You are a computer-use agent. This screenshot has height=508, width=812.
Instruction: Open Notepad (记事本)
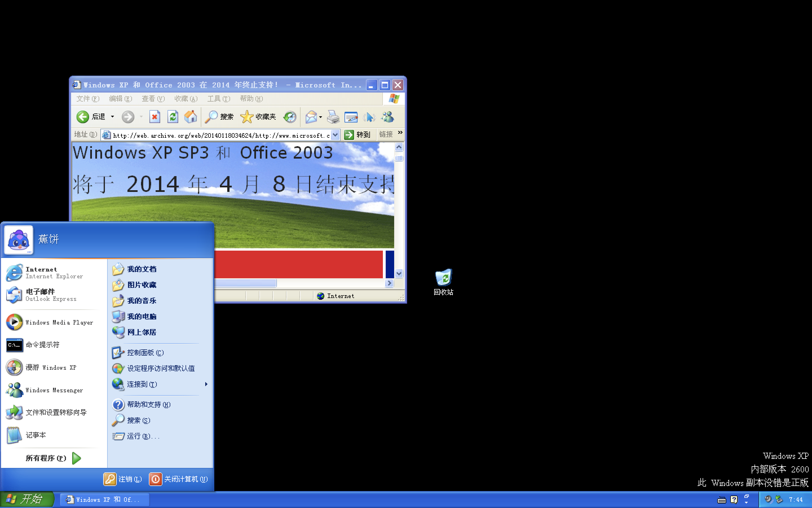coord(54,435)
